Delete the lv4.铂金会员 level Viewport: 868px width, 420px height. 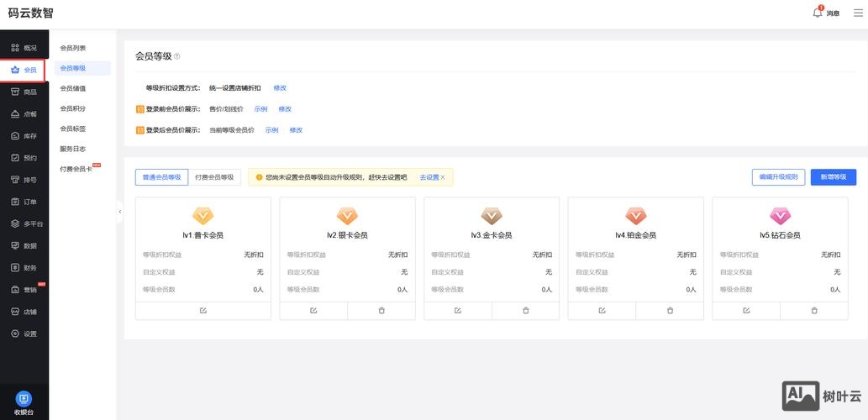pos(671,311)
